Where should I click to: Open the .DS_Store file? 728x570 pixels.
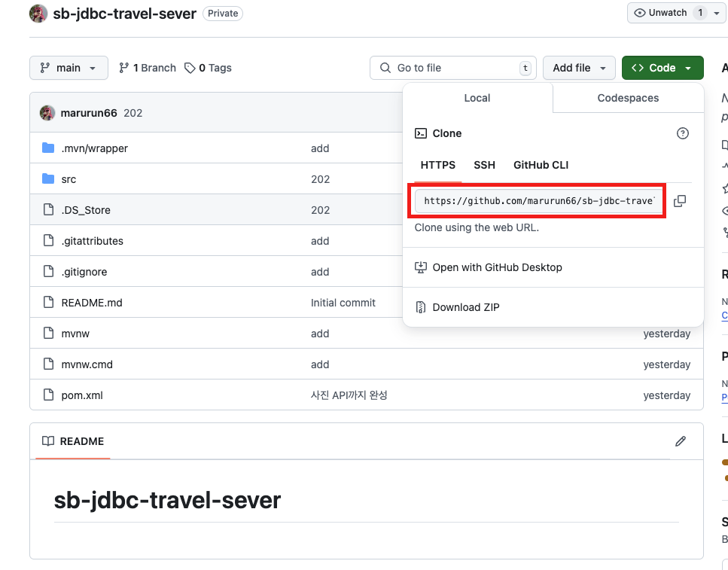pos(86,210)
